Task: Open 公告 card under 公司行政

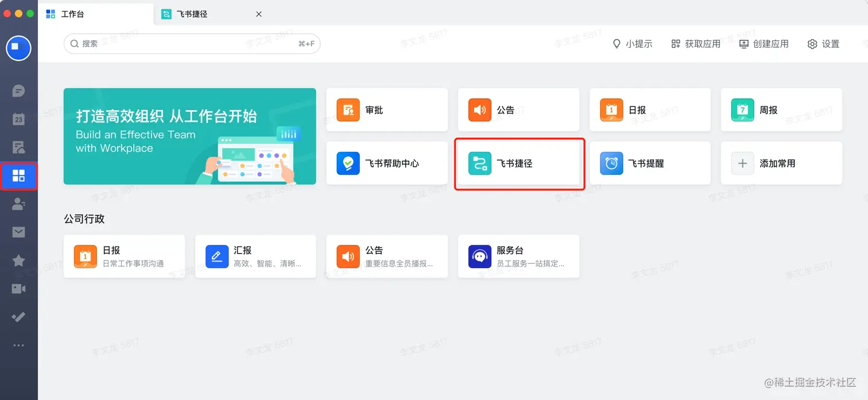Action: tap(387, 256)
